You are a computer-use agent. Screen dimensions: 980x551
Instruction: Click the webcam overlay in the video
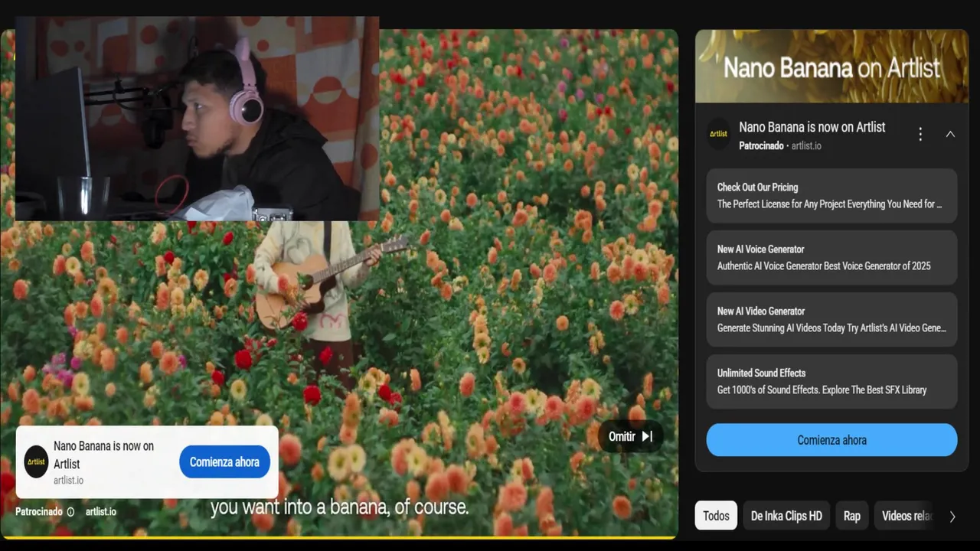point(197,119)
